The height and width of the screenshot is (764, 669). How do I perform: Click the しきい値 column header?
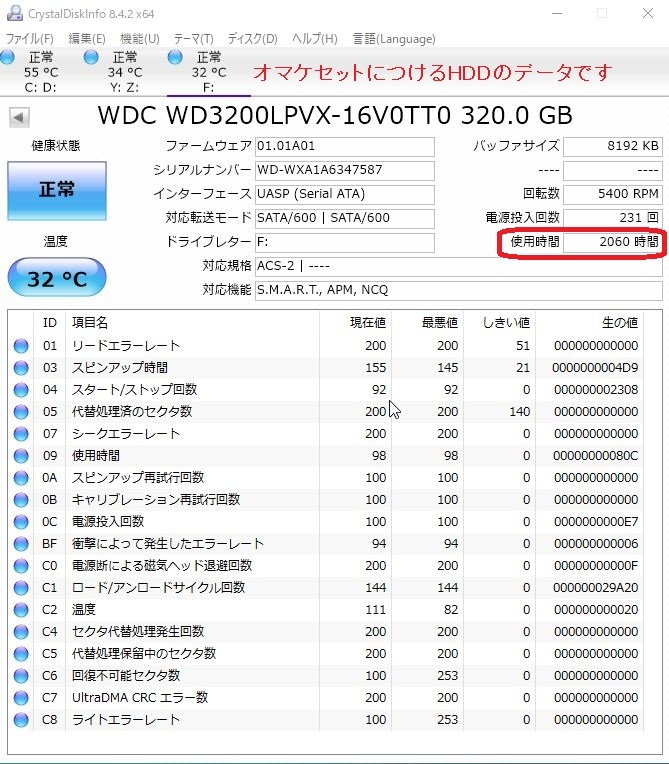tap(499, 323)
